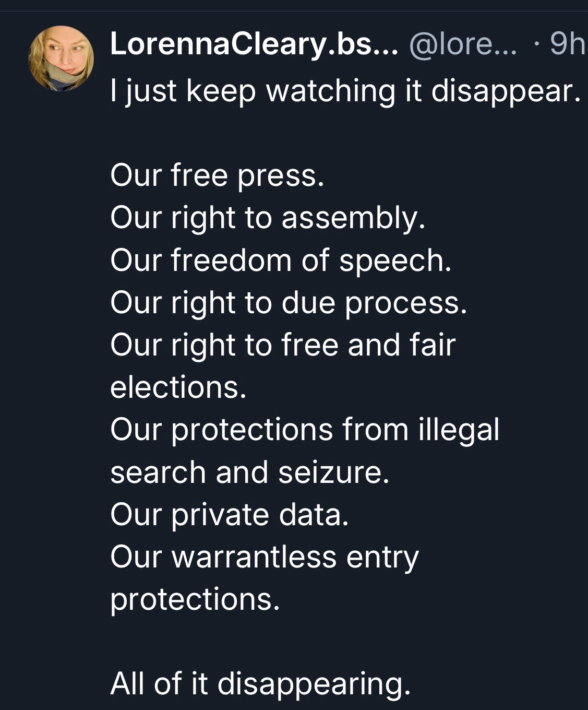The height and width of the screenshot is (710, 588).
Task: Click the word 'seizure' in the post
Action: pos(331,472)
